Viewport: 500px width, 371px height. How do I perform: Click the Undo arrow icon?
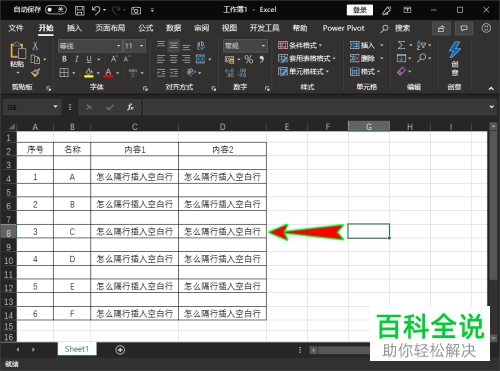96,10
